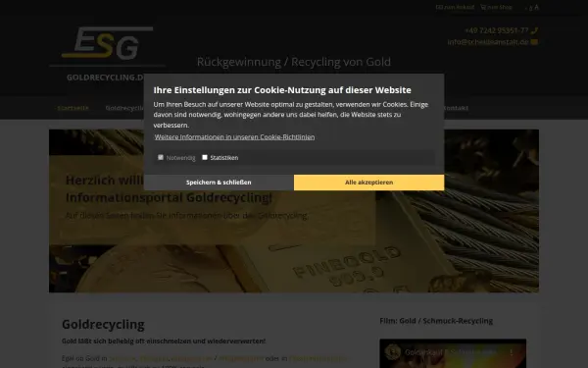Viewport: 588px width, 368px height.
Task: Follow the 'zum Shop' top link
Action: click(496, 7)
